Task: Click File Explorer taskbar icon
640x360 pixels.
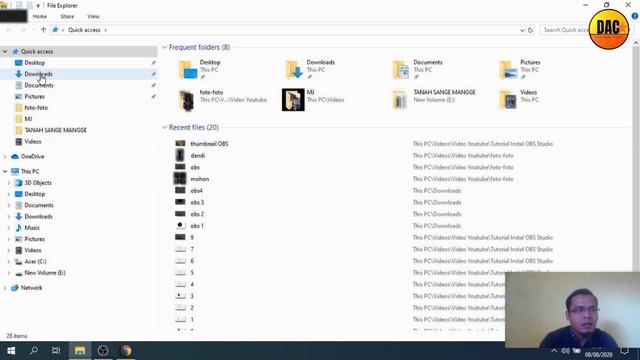Action: pos(80,351)
